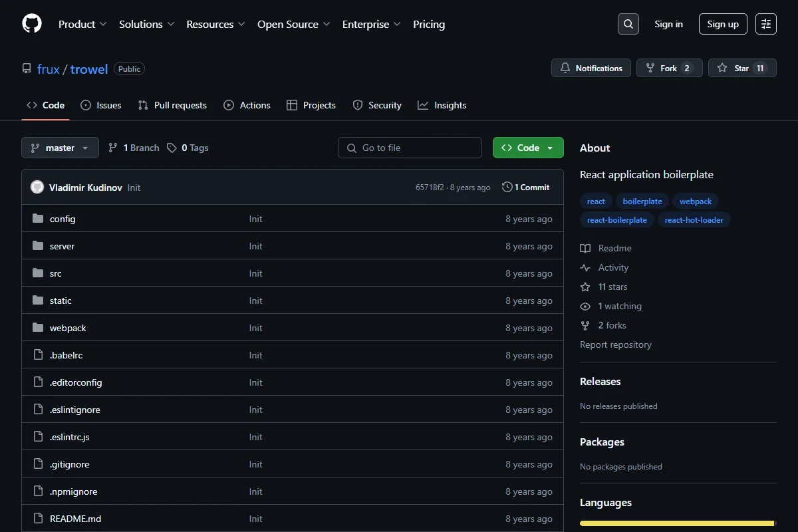The height and width of the screenshot is (532, 798).
Task: Click the tags icon next to 0 Tags
Action: (172, 148)
